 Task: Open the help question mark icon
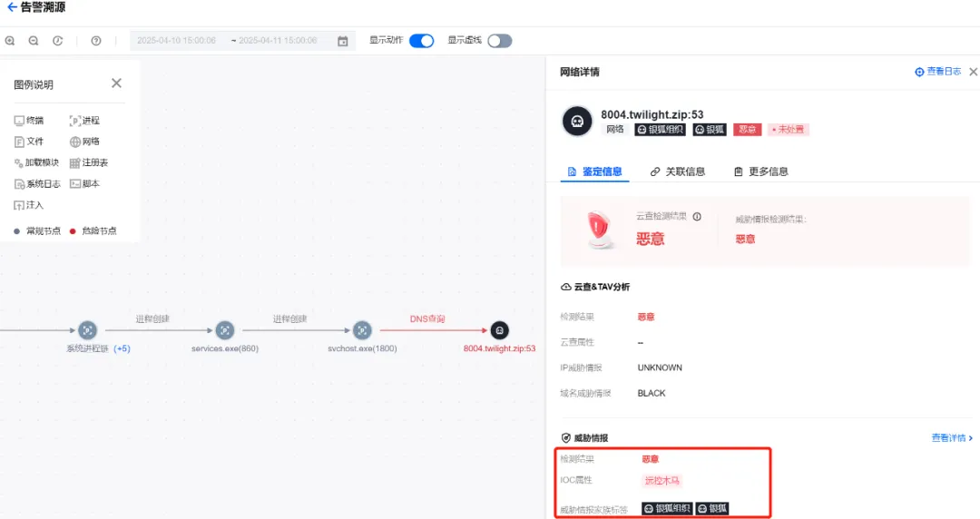pyautogui.click(x=96, y=41)
